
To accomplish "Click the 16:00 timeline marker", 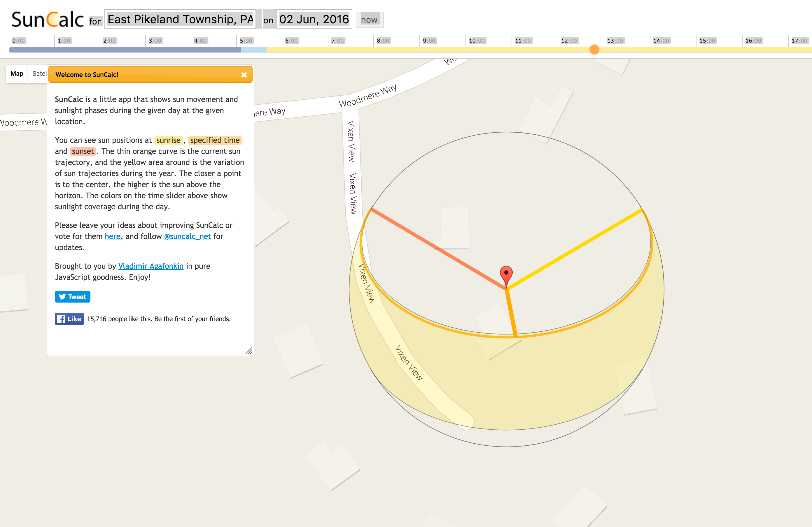I will coord(753,41).
